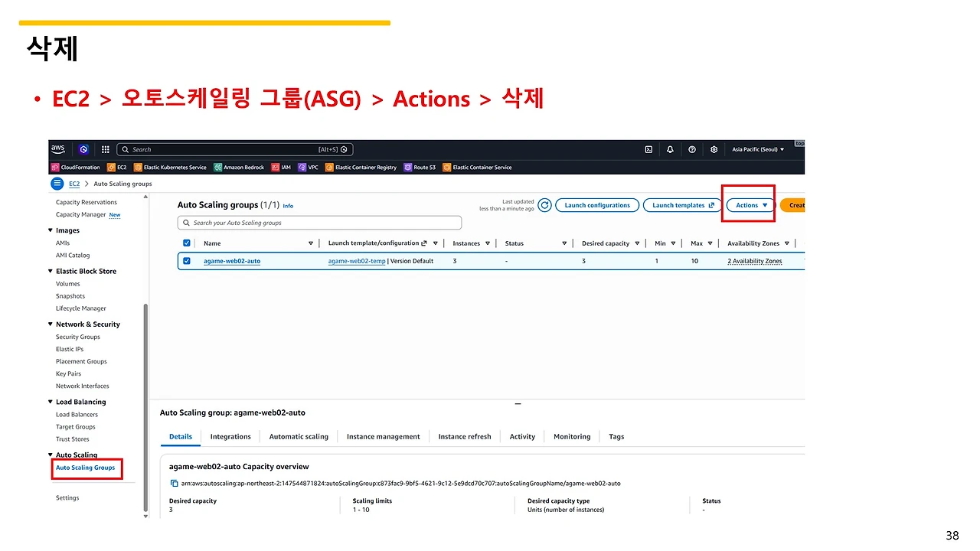
Task: Sort by the Name column arrow
Action: click(x=311, y=243)
